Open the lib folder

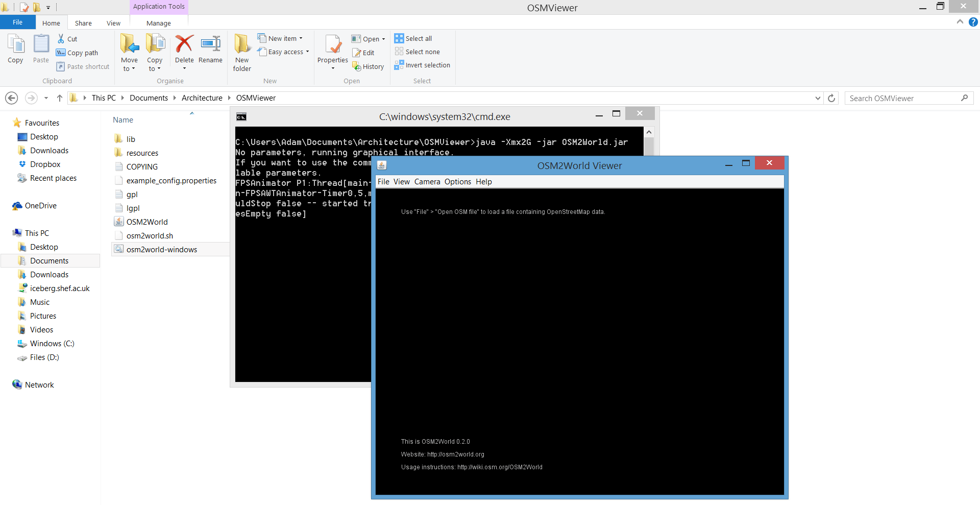point(131,139)
